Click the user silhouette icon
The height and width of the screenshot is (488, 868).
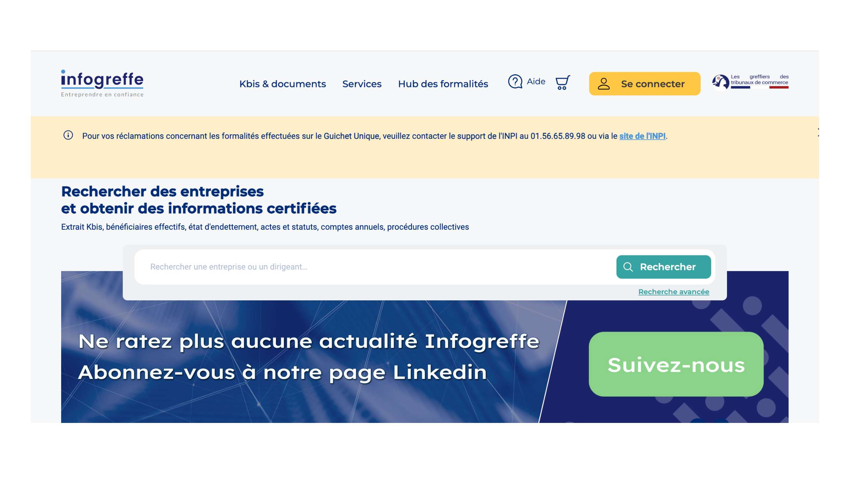[603, 84]
